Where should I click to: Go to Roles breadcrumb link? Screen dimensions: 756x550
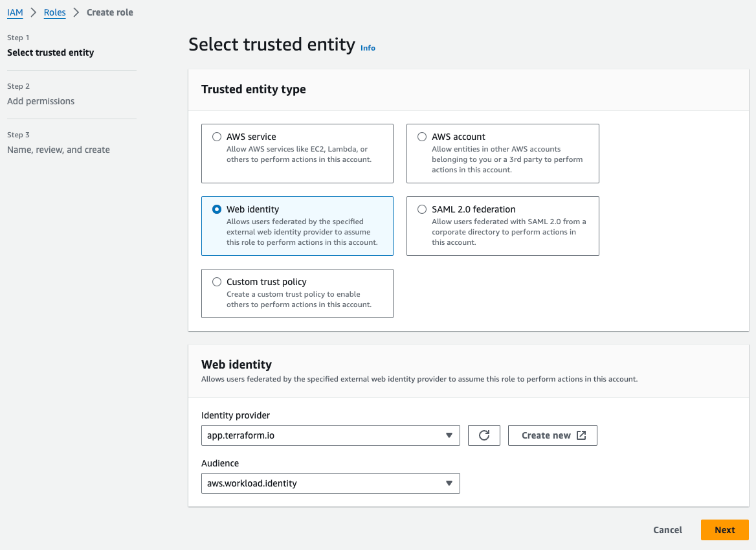(x=54, y=12)
